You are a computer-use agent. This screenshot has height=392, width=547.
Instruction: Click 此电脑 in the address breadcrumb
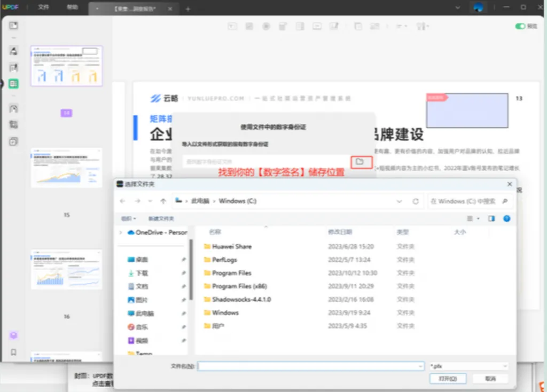click(200, 201)
